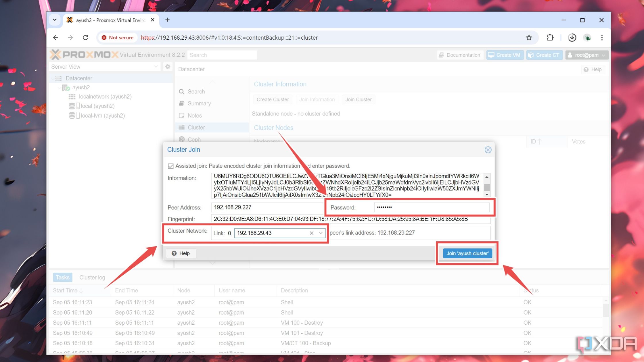Click the Proxmox logo
The width and height of the screenshot is (644, 362).
click(x=84, y=55)
